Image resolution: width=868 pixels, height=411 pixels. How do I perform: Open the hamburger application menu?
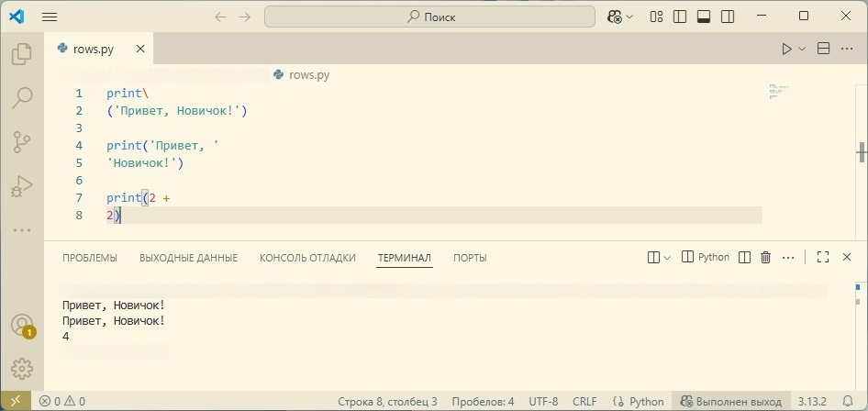[x=50, y=17]
